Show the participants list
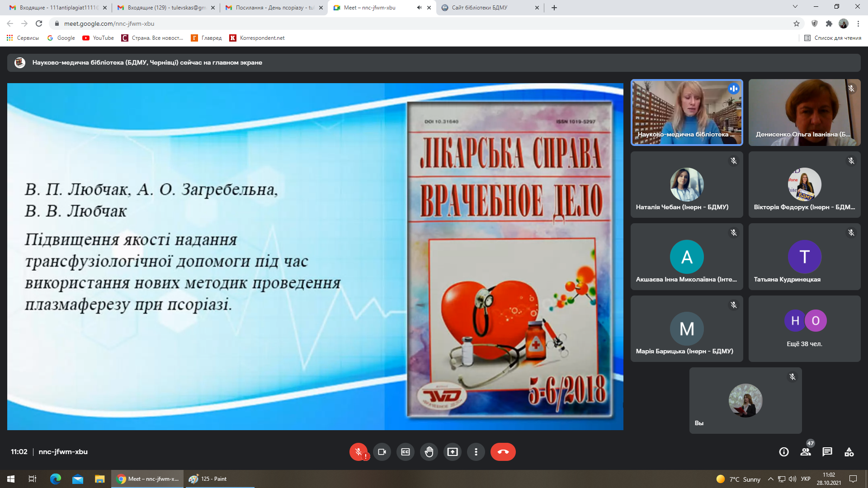Screen dimensions: 868x488 click(806, 451)
